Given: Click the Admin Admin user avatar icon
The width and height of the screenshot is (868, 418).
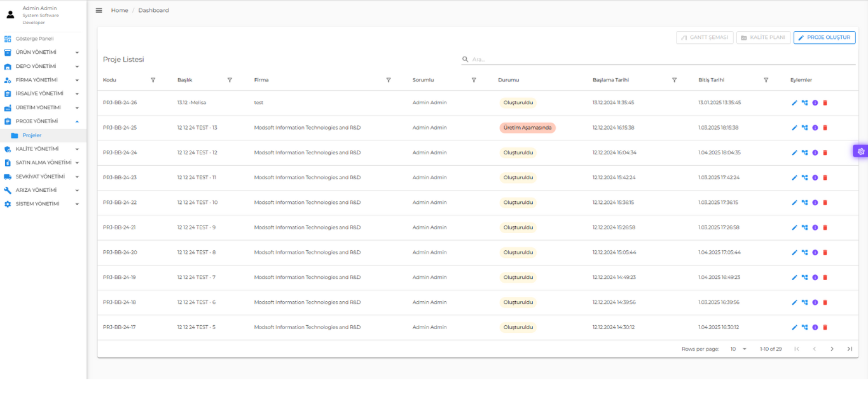Looking at the screenshot, I should [10, 15].
